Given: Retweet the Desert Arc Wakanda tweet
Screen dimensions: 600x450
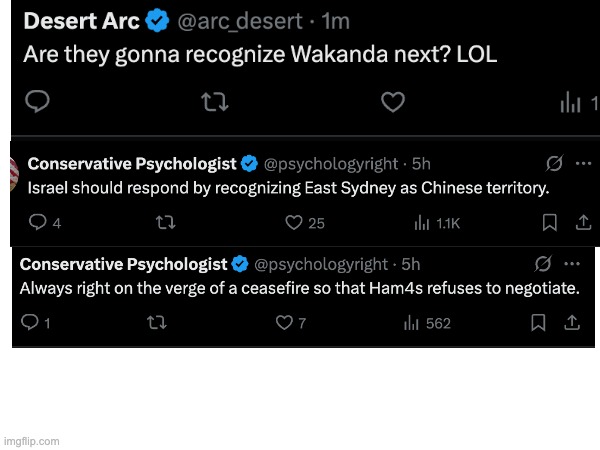Looking at the screenshot, I should click(x=215, y=102).
